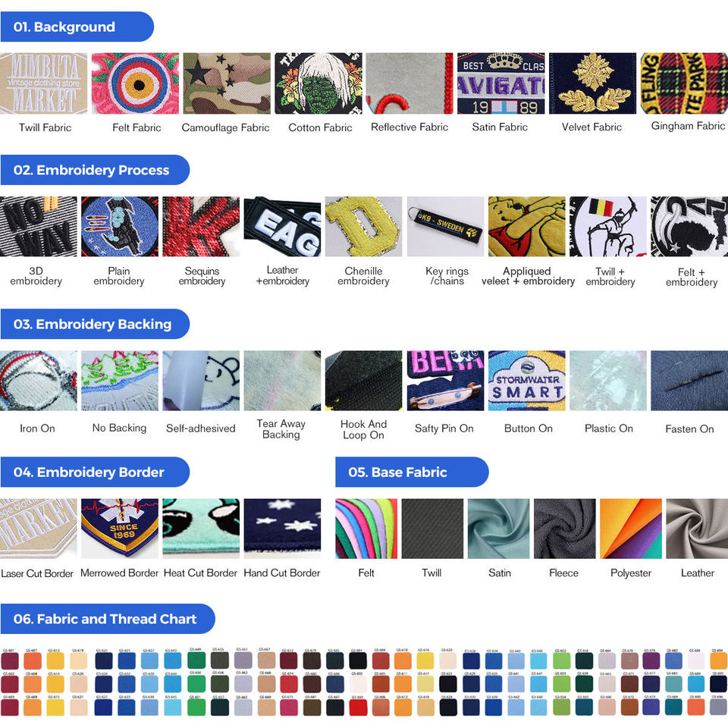Click the Key rings/chains sample image
The image size is (728, 728).
point(445,227)
